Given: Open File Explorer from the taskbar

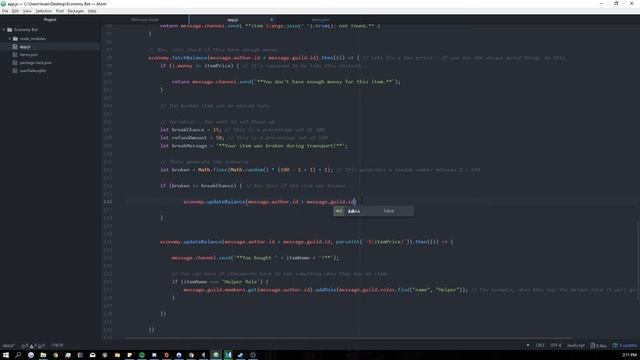Looking at the screenshot, I should [x=43, y=355].
